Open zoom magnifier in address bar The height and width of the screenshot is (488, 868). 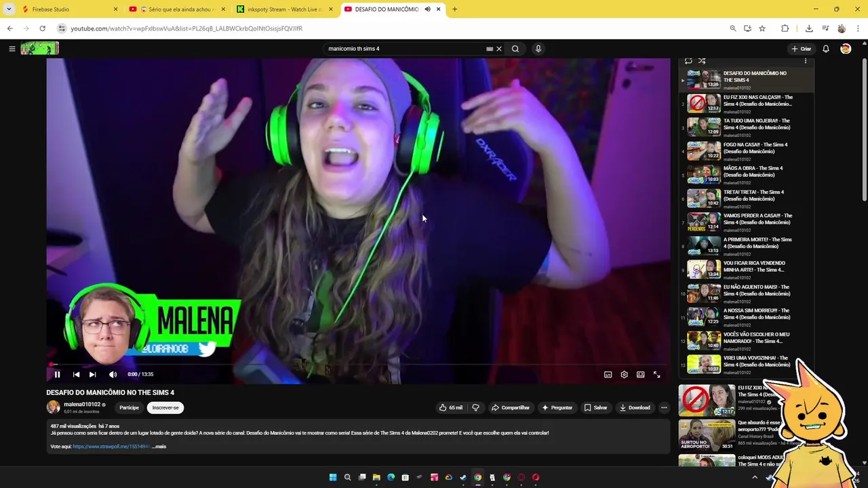(733, 28)
